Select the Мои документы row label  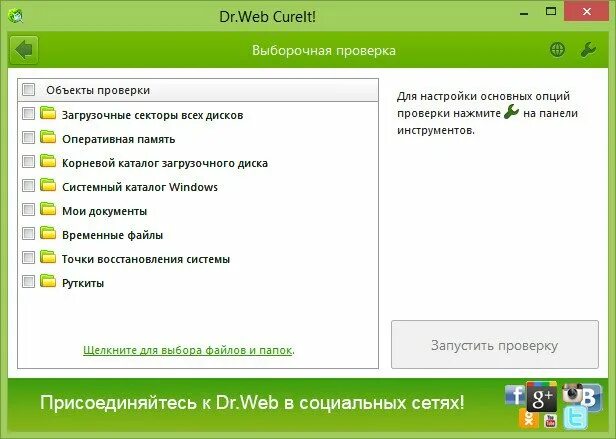104,211
